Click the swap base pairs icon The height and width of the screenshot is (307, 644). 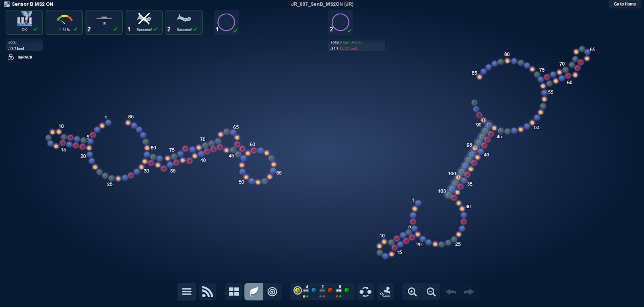tap(365, 292)
